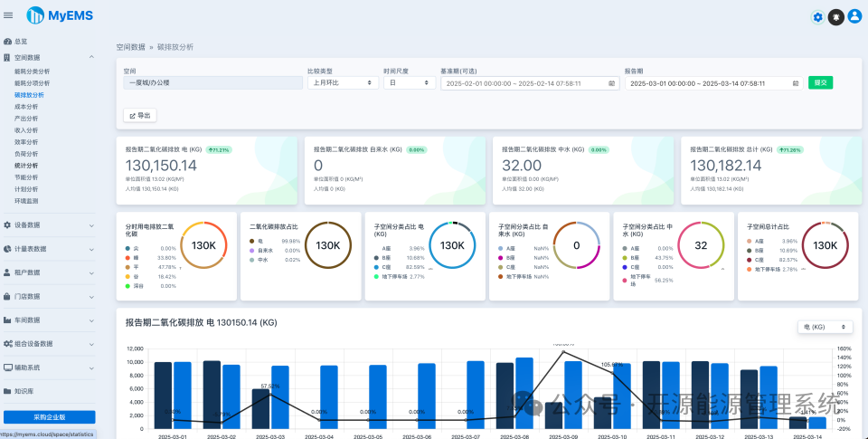868x439 pixels.
Task: Open the user profile avatar
Action: pos(854,16)
